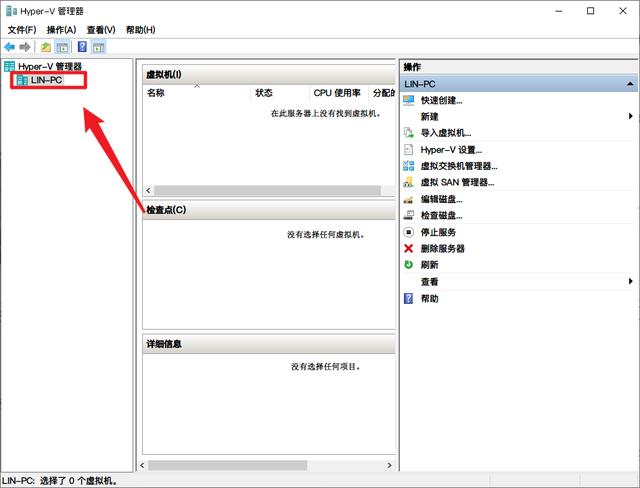
Task: Open the 帮助(H) menu
Action: [140, 30]
